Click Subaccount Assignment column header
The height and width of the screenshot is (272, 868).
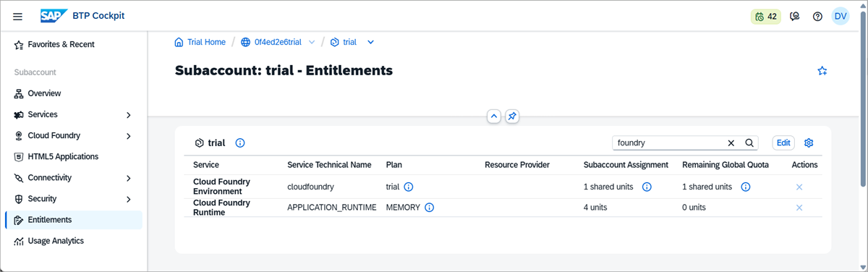[x=626, y=165]
